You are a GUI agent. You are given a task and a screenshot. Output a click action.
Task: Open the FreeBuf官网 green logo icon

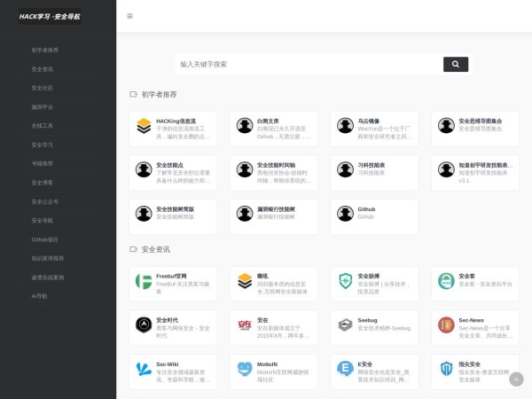point(144,281)
